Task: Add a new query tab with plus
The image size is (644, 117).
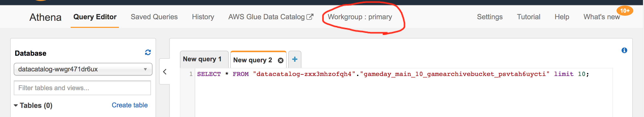Action: click(x=295, y=59)
